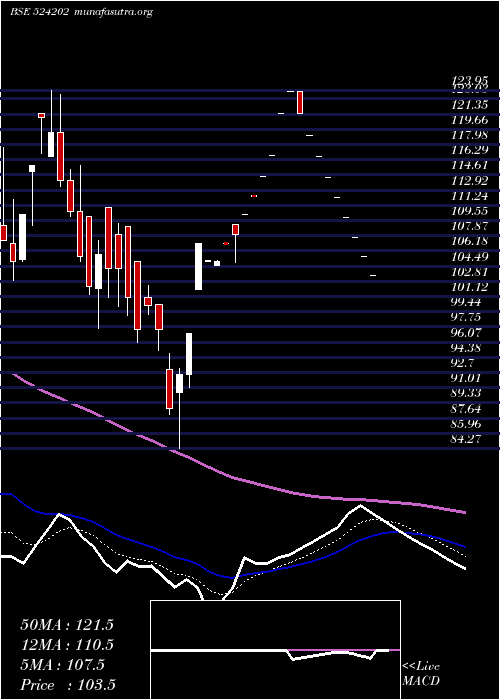Select the 117.98 price axis label
The image size is (500, 700).
point(470,135)
